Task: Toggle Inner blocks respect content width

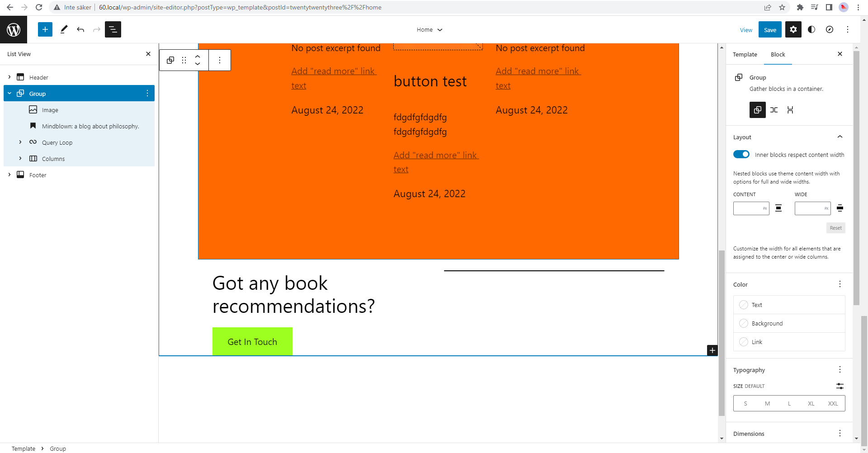Action: (x=741, y=154)
